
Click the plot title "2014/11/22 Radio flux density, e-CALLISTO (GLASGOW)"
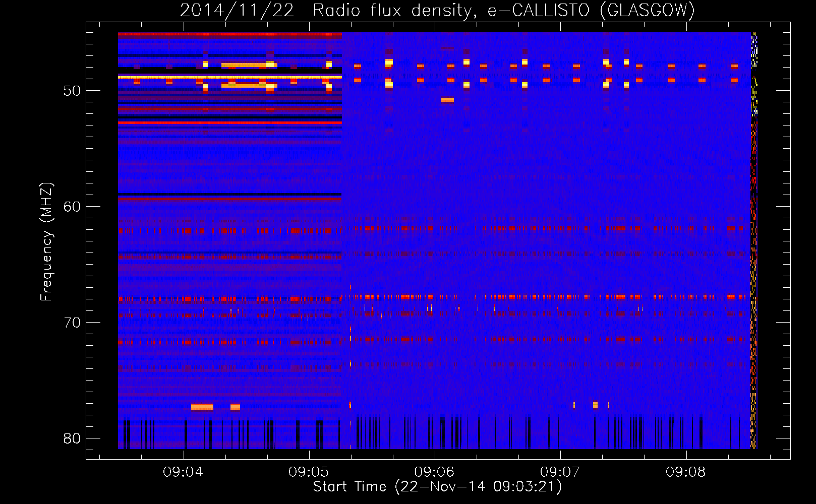(x=437, y=10)
